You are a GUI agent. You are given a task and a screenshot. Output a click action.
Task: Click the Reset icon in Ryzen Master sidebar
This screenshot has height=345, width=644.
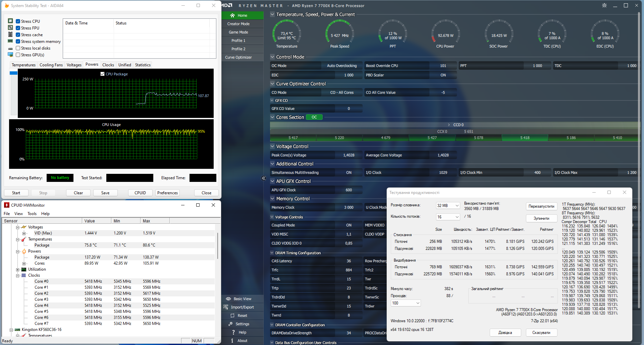[232, 316]
